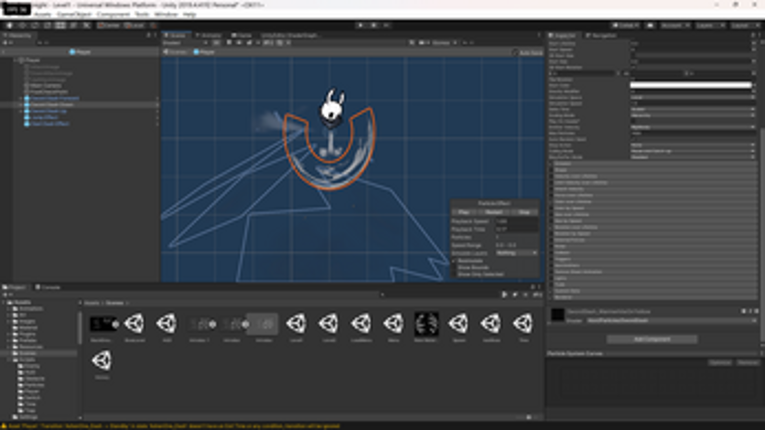This screenshot has width=765, height=430.
Task: Select the Hand tool in the toolbar
Action: pos(9,25)
